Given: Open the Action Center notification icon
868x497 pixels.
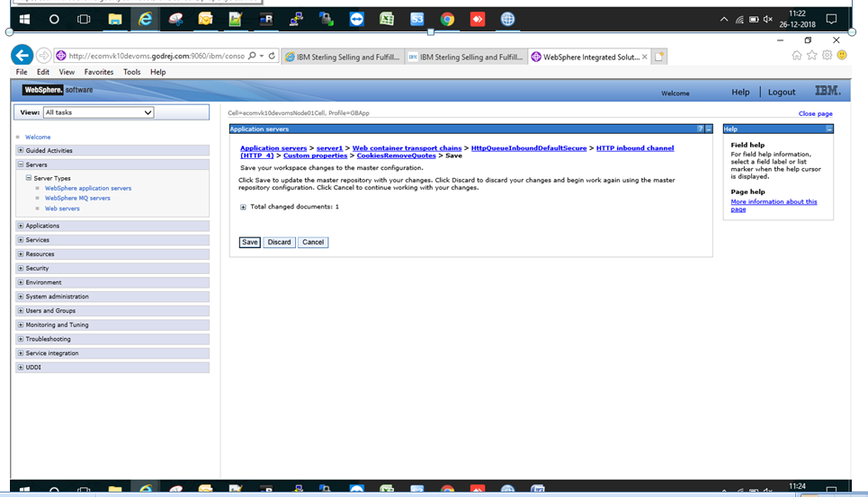Looking at the screenshot, I should click(x=831, y=20).
